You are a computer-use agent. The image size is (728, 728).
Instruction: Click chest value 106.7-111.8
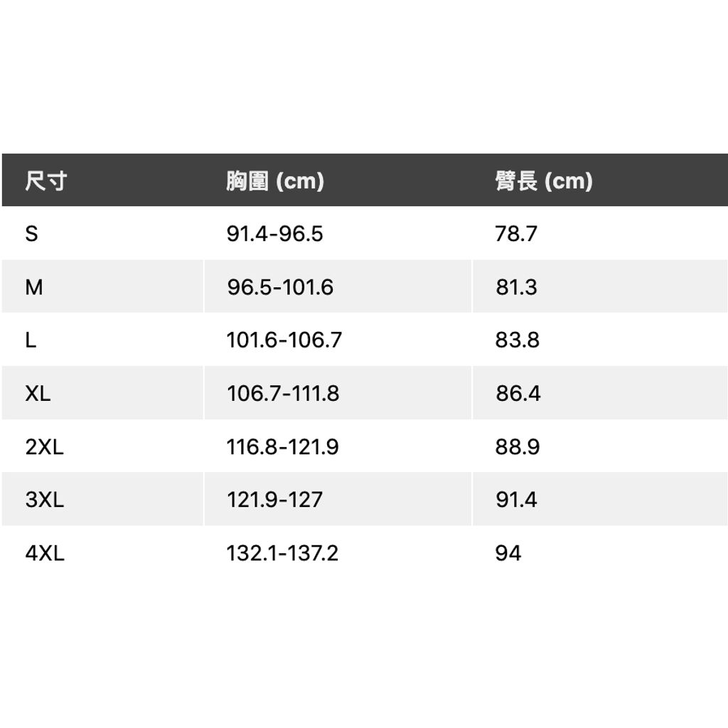tap(283, 393)
